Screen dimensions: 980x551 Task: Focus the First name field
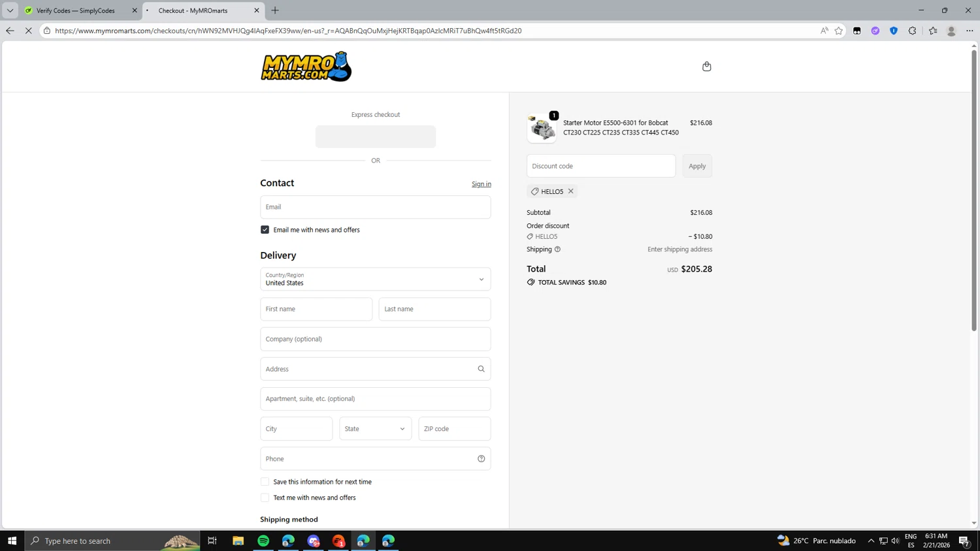pos(316,309)
